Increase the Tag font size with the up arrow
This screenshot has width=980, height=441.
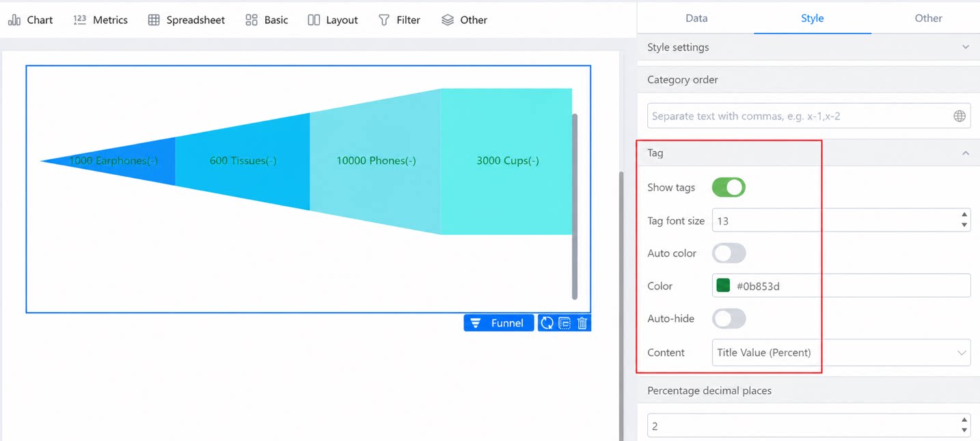point(964,215)
